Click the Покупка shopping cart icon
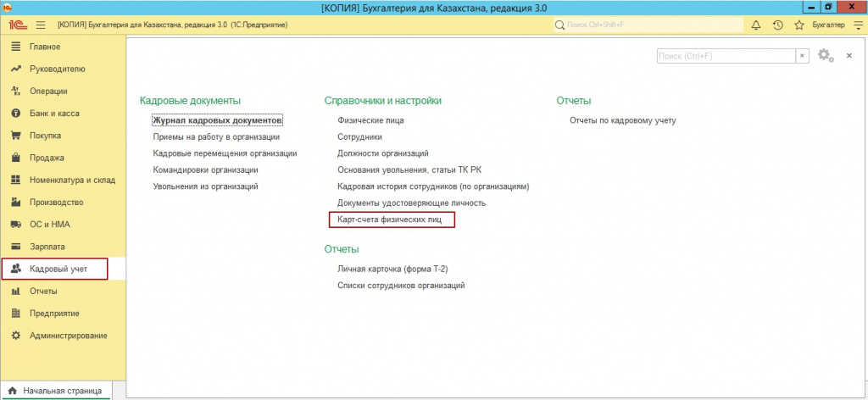The height and width of the screenshot is (400, 868). coord(15,136)
